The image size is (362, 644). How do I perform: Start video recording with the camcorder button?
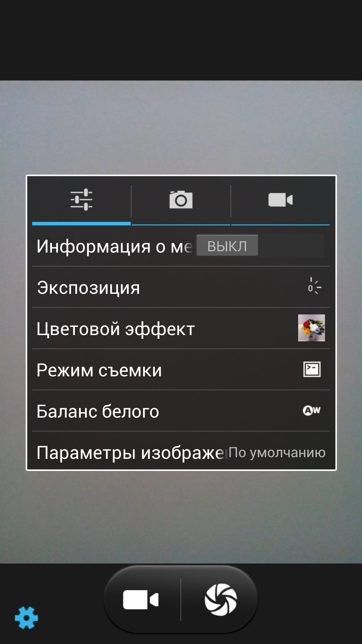141,599
